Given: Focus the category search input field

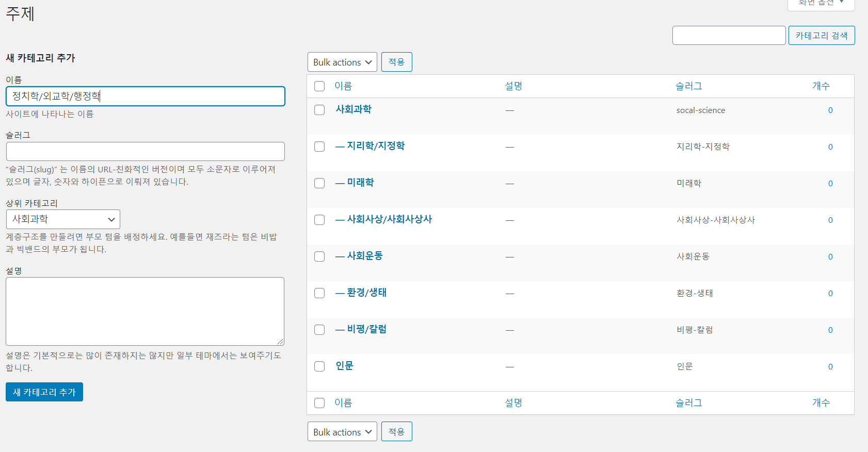Looking at the screenshot, I should pyautogui.click(x=729, y=36).
